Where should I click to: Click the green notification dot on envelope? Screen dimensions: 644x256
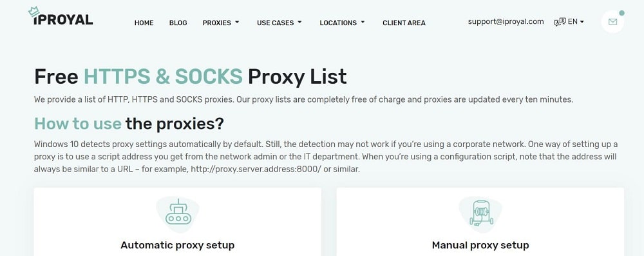click(622, 13)
